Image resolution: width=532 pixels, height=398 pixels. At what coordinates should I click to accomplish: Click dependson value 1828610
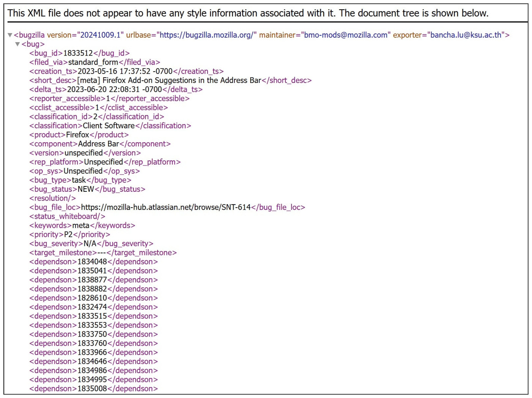(x=92, y=298)
